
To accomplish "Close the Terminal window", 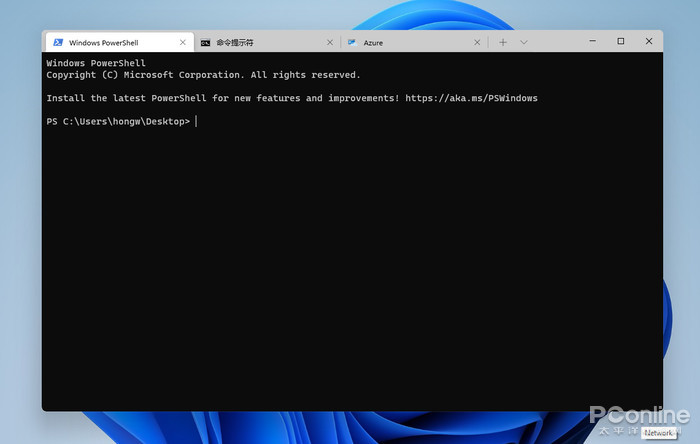I will [649, 41].
